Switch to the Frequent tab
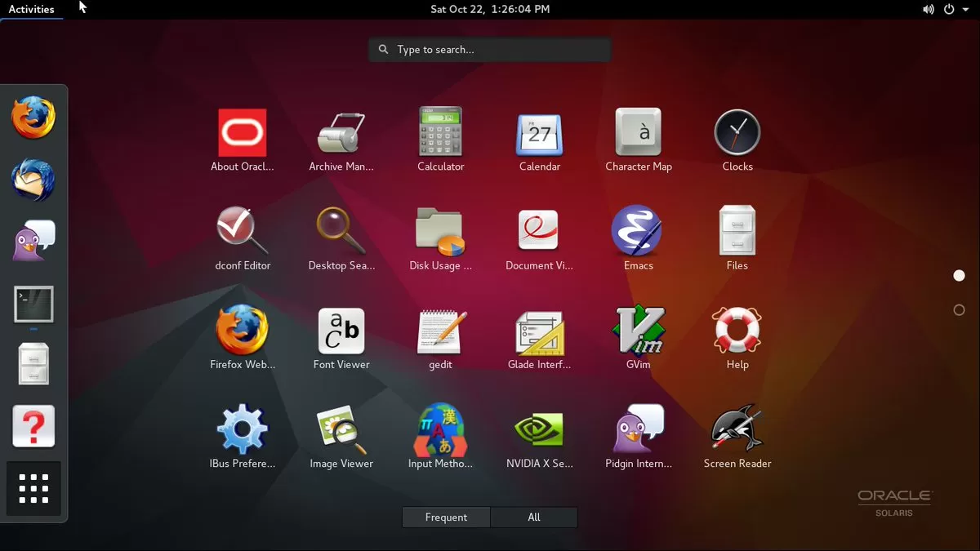Screen dimensions: 980x551 click(446, 518)
